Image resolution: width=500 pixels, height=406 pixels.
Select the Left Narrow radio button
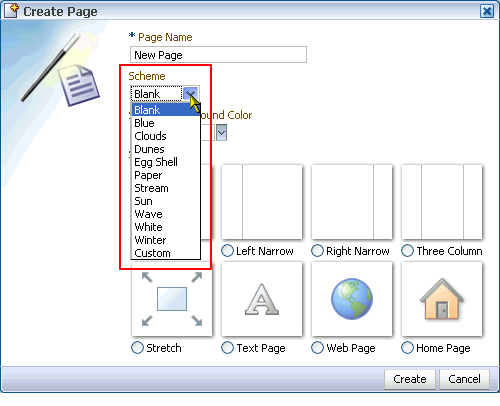[x=227, y=251]
